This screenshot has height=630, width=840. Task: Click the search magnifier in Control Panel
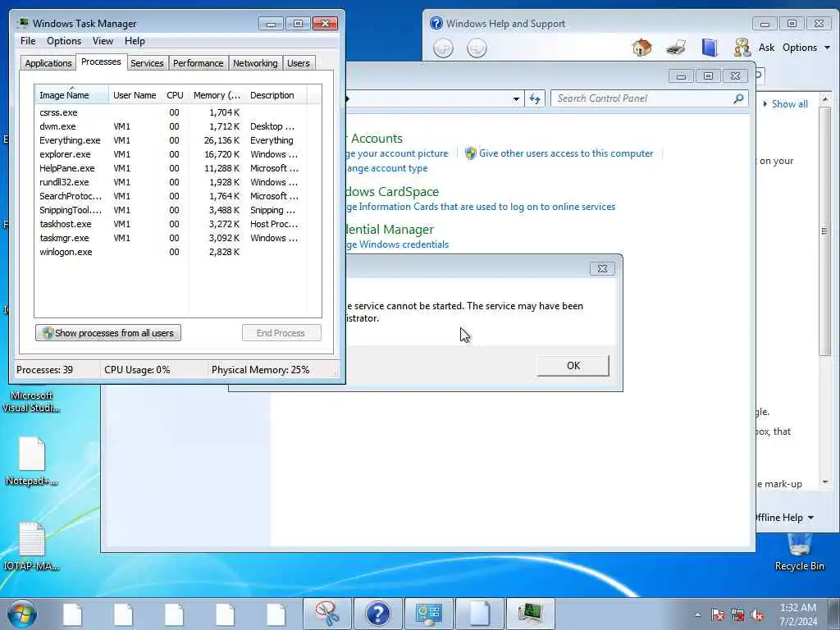(739, 98)
